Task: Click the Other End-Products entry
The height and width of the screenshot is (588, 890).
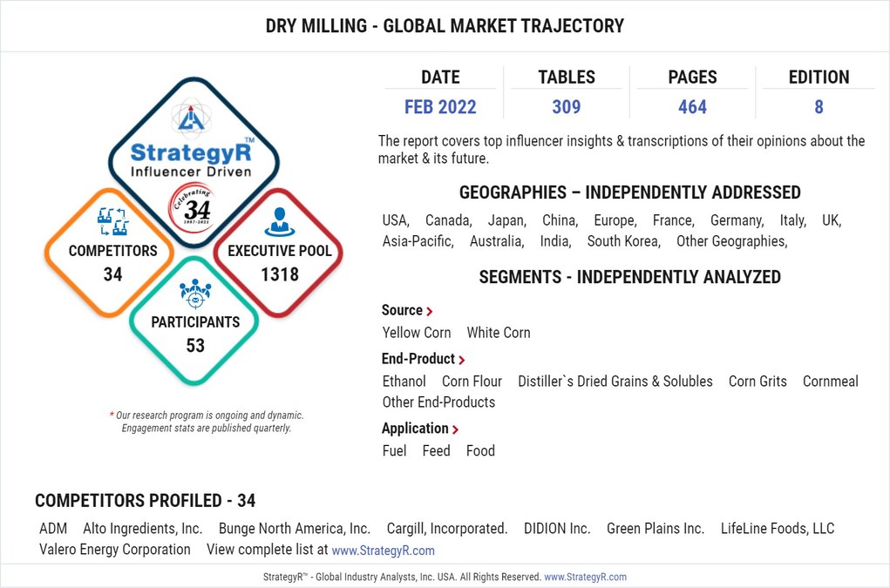Action: [438, 402]
